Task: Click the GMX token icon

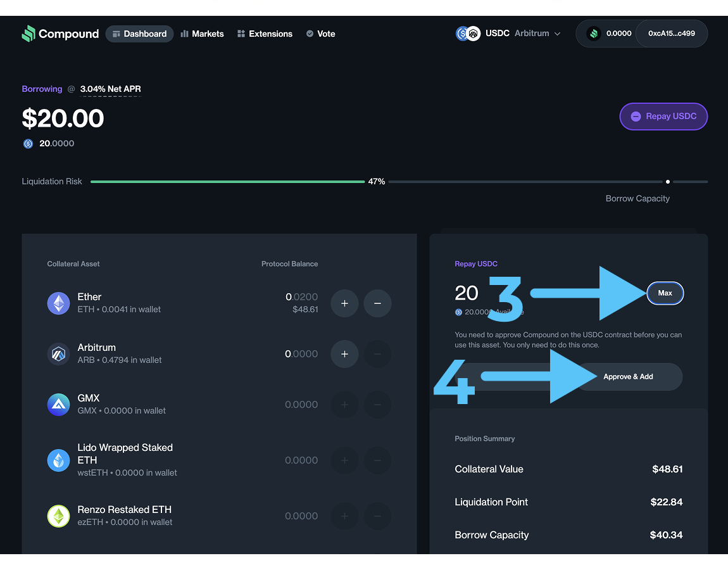Action: click(x=58, y=405)
